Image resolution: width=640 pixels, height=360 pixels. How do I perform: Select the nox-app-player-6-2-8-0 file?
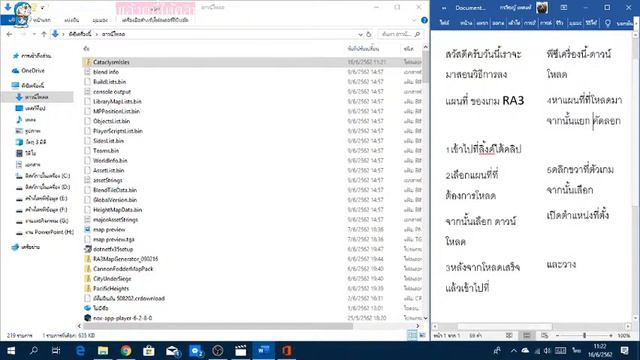(x=122, y=318)
